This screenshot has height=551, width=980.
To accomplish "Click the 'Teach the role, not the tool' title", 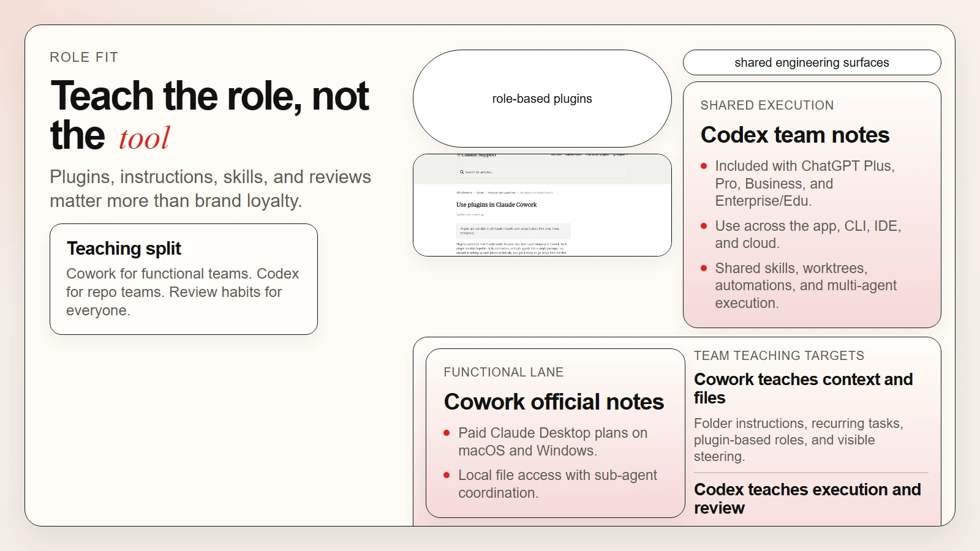I will click(209, 115).
